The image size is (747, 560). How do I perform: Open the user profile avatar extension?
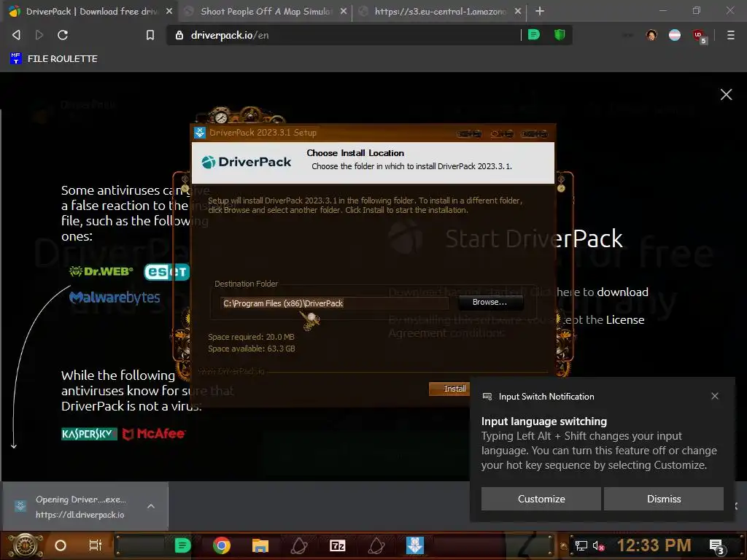[x=651, y=35]
